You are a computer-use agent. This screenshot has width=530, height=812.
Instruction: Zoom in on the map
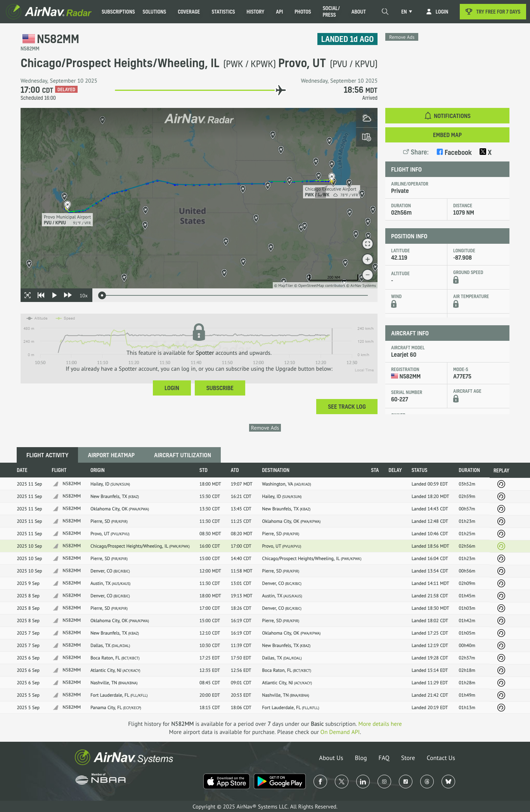click(367, 259)
